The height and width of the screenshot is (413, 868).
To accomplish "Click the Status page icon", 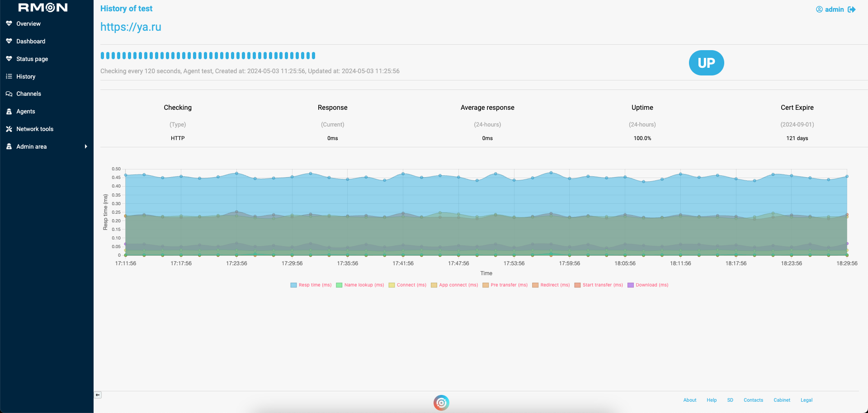I will [9, 59].
